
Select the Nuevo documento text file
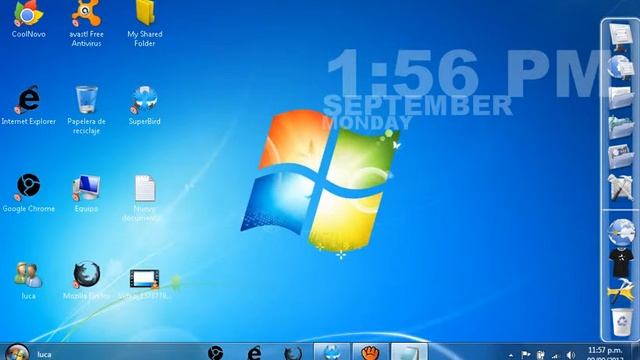tap(144, 198)
